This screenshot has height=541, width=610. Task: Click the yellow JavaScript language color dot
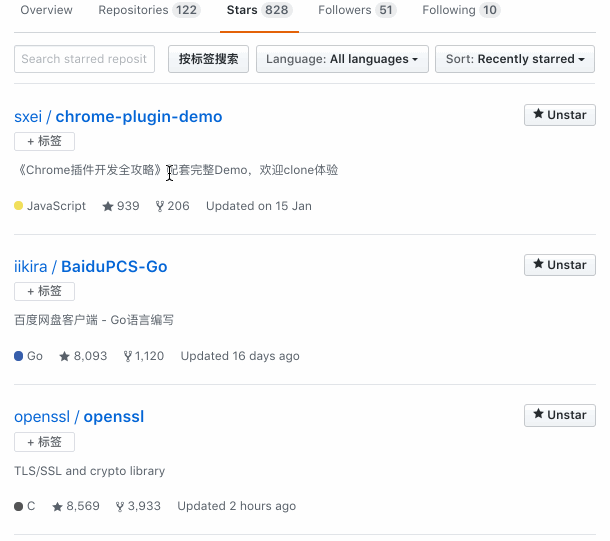19,206
